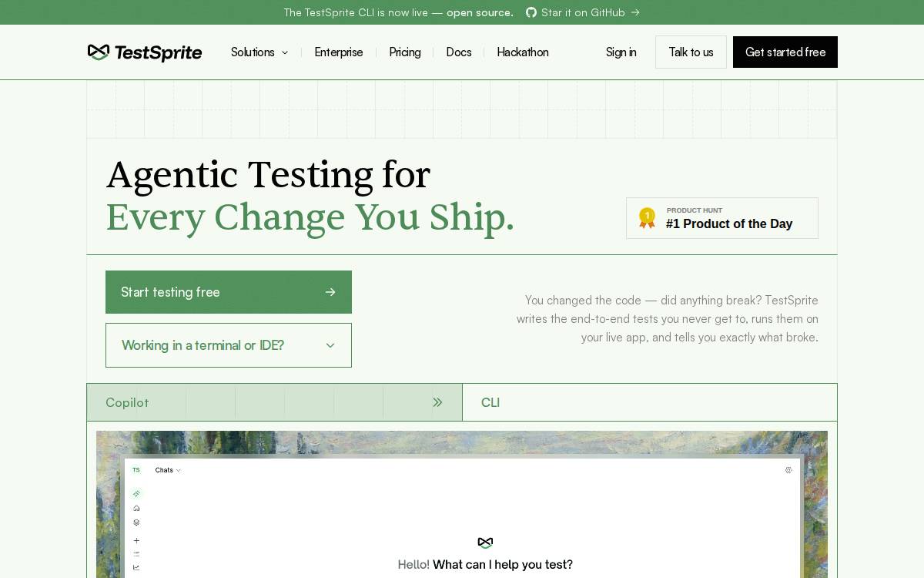This screenshot has width=924, height=578.
Task: Select the Copilot tab
Action: (x=274, y=402)
